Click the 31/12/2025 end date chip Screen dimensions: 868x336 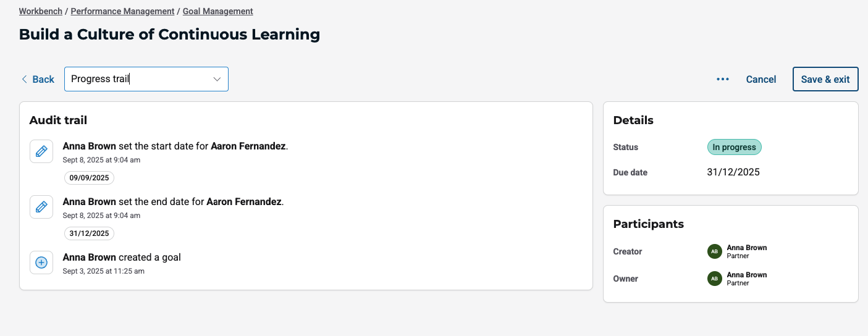[89, 233]
